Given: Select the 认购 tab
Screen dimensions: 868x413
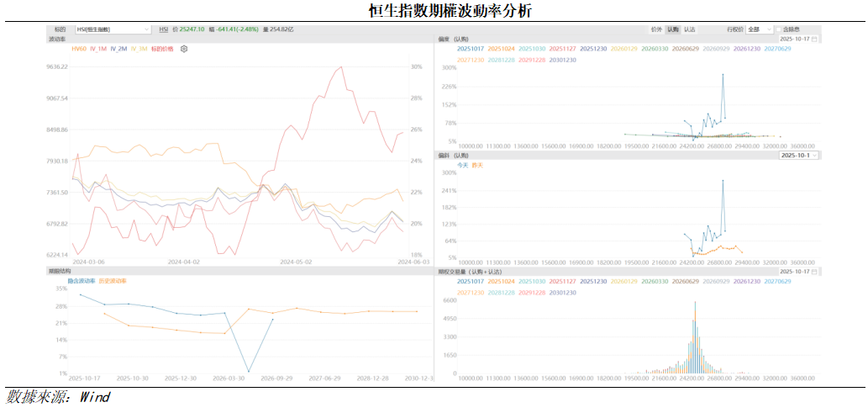Looking at the screenshot, I should coord(672,29).
